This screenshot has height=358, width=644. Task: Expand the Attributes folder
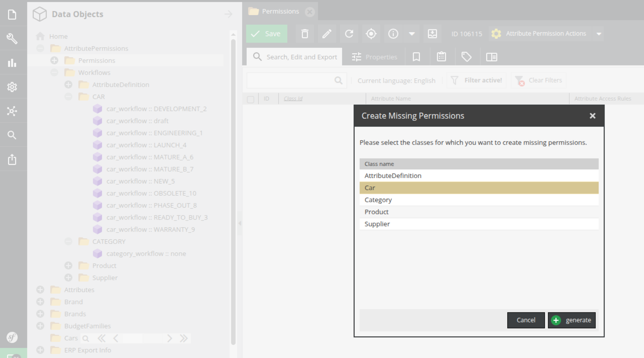point(40,290)
